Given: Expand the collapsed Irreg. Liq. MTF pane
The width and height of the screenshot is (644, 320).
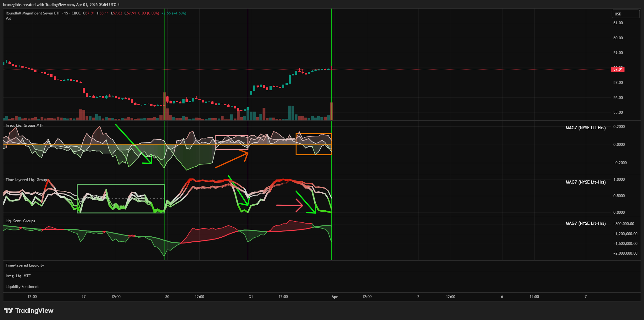Looking at the screenshot, I should pyautogui.click(x=18, y=276).
